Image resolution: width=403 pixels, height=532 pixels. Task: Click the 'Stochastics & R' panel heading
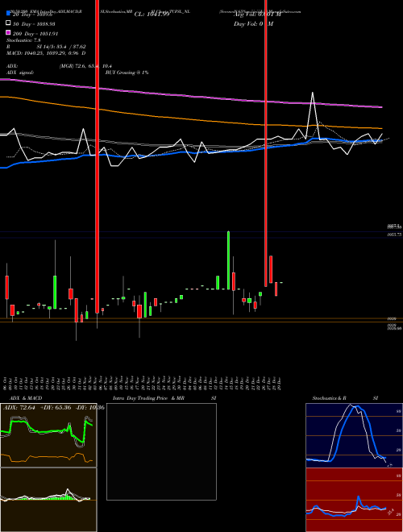330,398
